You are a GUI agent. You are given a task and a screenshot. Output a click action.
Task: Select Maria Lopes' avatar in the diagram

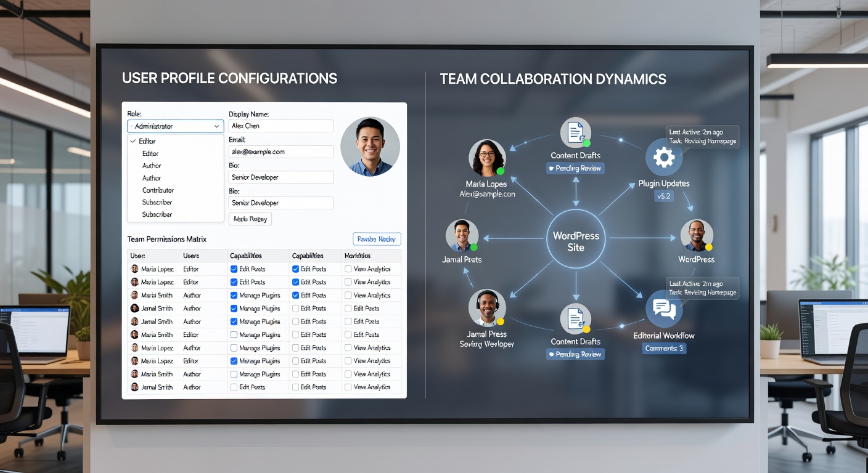tap(487, 158)
